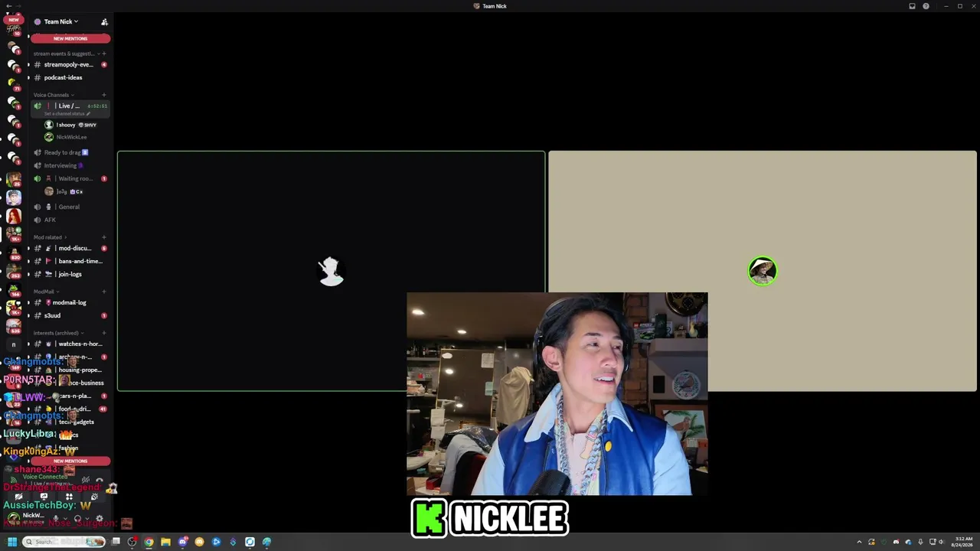Viewport: 980px width, 551px height.
Task: Join the General voice channel
Action: [x=69, y=207]
